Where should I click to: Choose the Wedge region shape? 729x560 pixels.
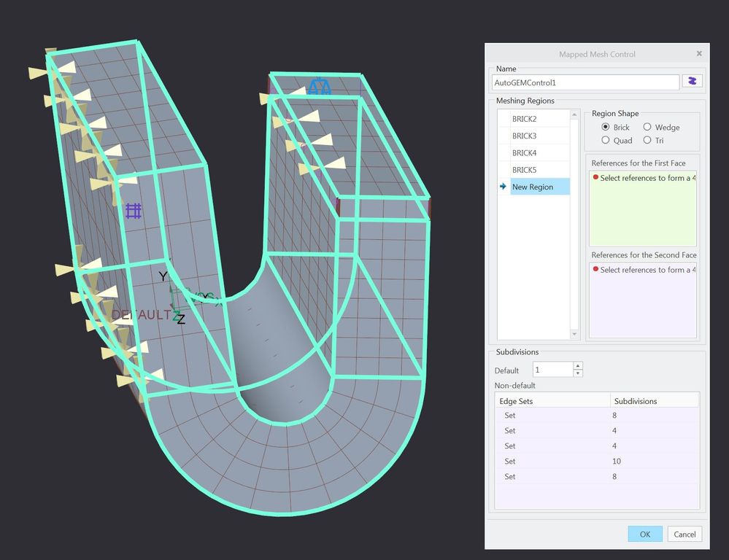click(647, 127)
